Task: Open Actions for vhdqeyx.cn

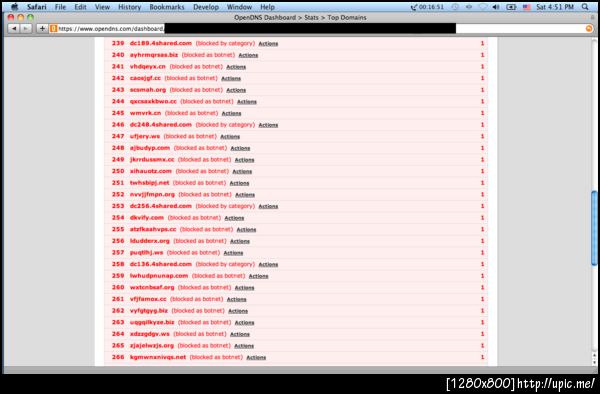Action: [236, 67]
